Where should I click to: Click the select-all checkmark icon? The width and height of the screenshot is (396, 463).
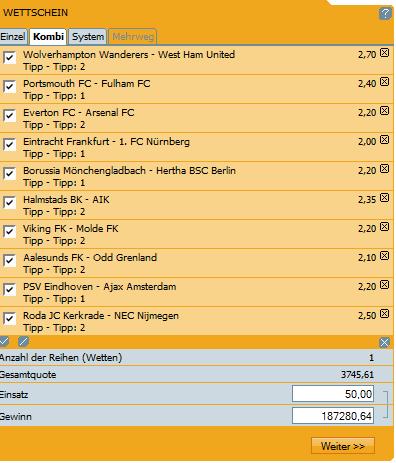pyautogui.click(x=4, y=342)
